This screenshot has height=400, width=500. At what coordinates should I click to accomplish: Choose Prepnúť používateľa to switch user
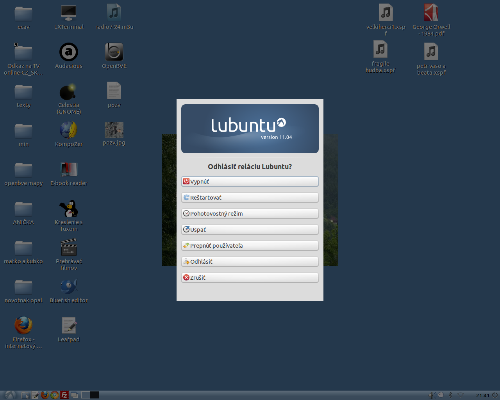coord(250,246)
